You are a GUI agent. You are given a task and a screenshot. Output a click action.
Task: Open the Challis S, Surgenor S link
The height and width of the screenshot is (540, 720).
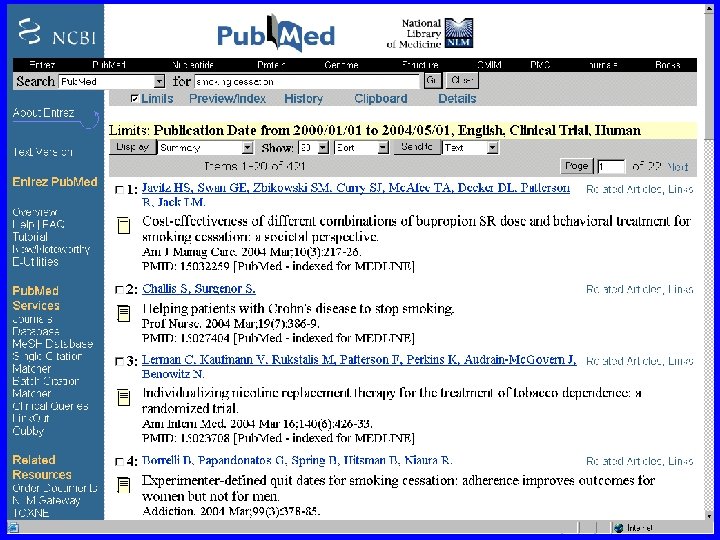click(x=199, y=288)
